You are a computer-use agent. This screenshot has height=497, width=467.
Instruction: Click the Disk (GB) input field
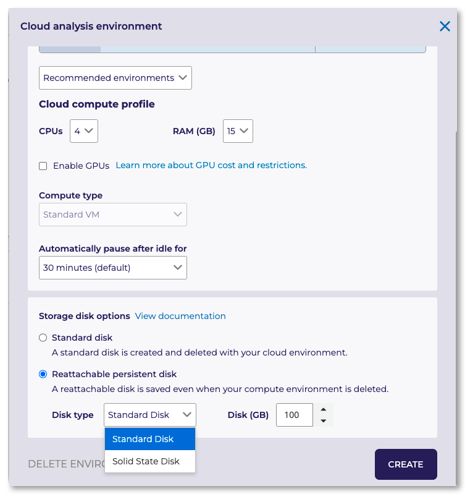(x=294, y=415)
